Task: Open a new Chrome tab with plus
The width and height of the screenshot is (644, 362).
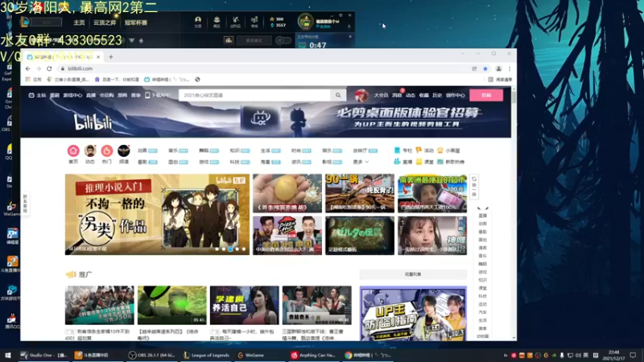Action: 111,57
